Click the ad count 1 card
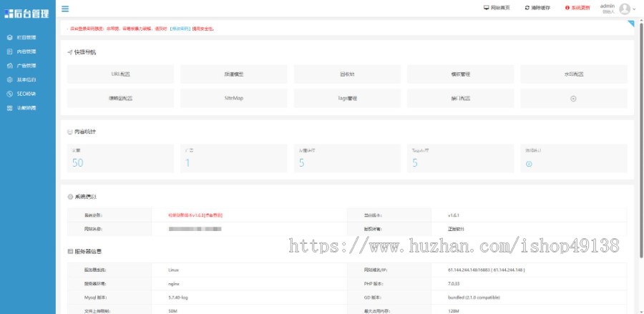644x314 pixels. [234, 159]
